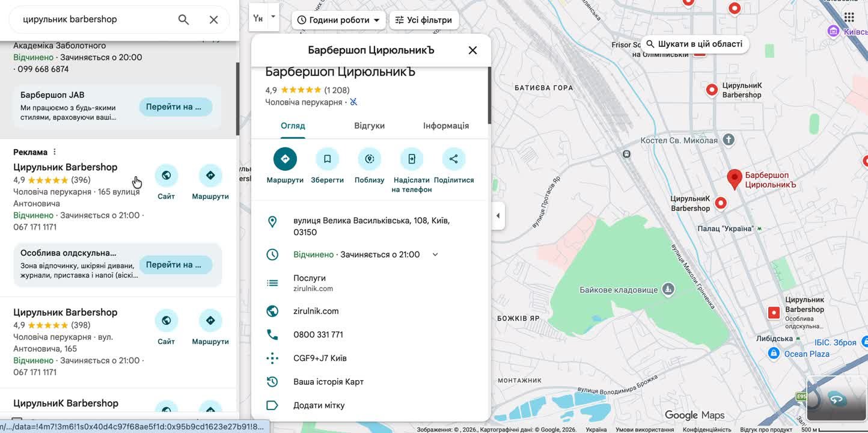Click the Україна footer link
Screen dimensions: 868x433
point(596,429)
